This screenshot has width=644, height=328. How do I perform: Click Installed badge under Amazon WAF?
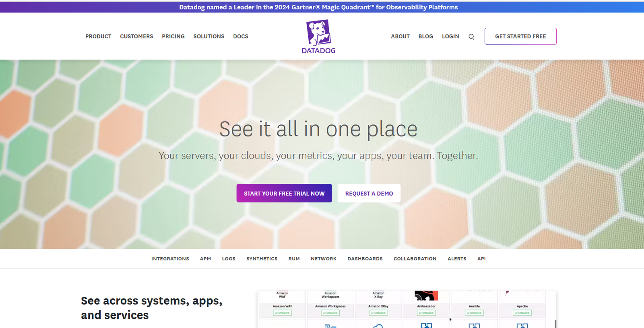tap(283, 313)
